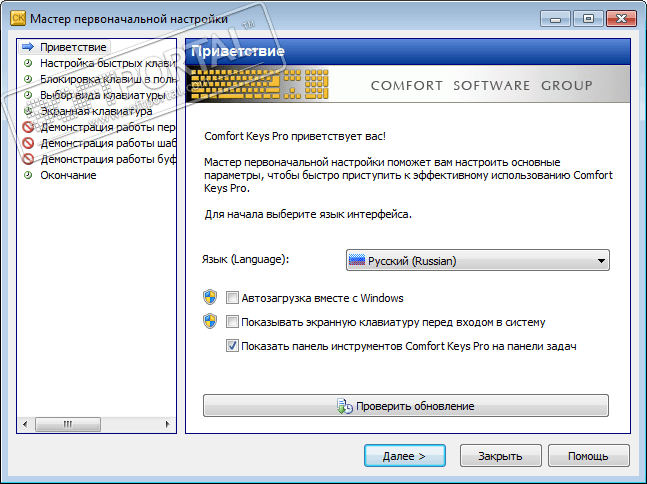Click the horizontal scrollbar thumb in steps list
Image resolution: width=647 pixels, height=484 pixels.
[68, 424]
